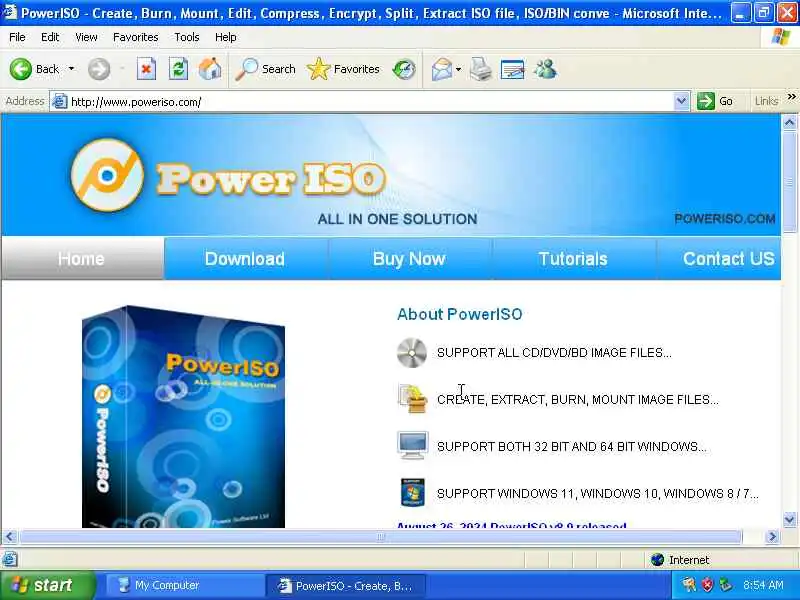Click the vertical scrollbar thumb
This screenshot has height=600, width=800.
pyautogui.click(x=789, y=182)
